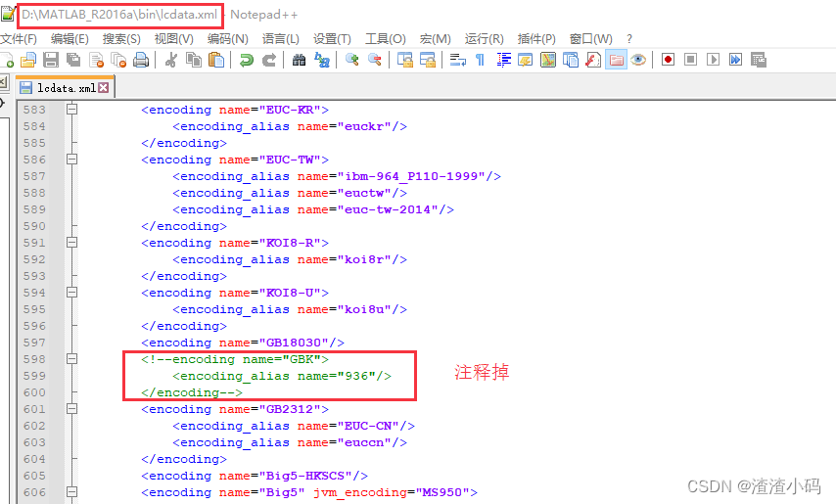Image resolution: width=836 pixels, height=504 pixels.
Task: Open Find with the binoculars icon
Action: tap(300, 60)
